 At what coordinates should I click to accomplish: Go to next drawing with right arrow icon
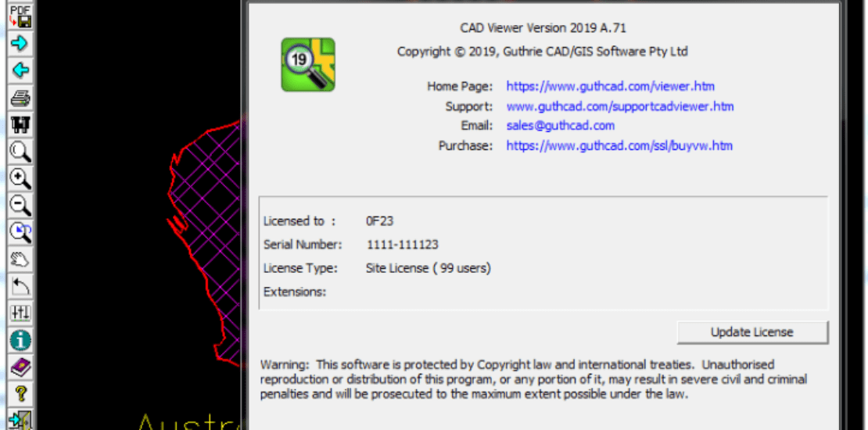point(20,43)
